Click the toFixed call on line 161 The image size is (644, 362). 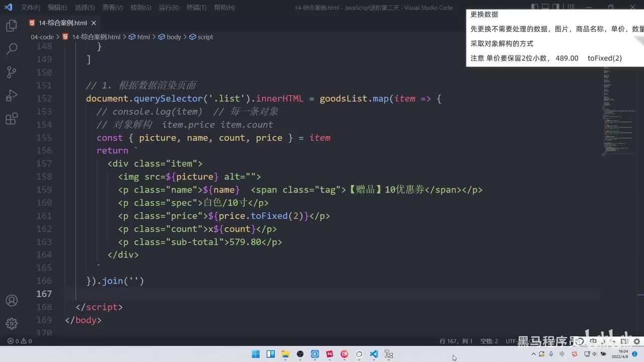coord(269,216)
